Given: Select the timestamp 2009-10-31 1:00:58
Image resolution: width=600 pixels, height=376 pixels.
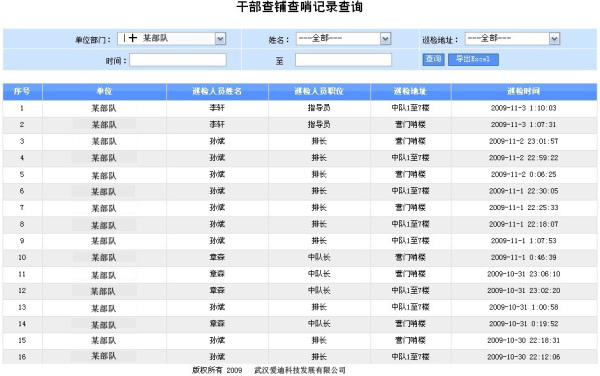Looking at the screenshot, I should [523, 307].
